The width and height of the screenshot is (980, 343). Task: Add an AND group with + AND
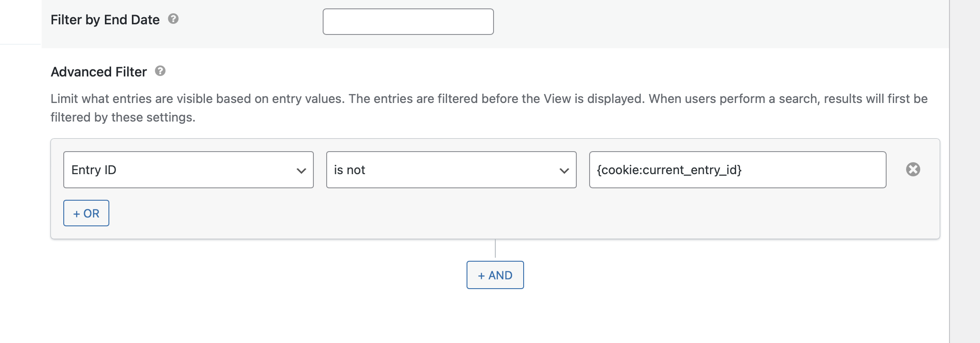(x=495, y=275)
